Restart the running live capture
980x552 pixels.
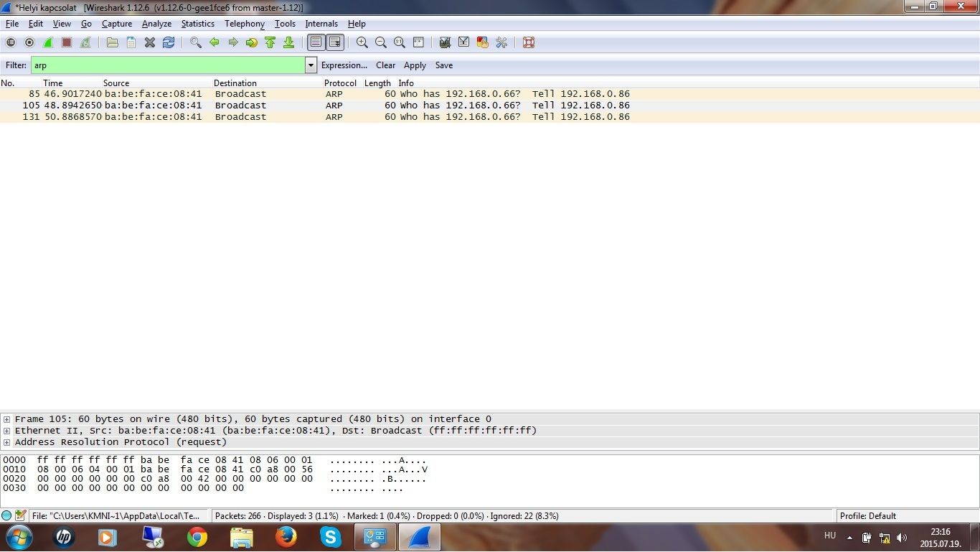tap(85, 42)
